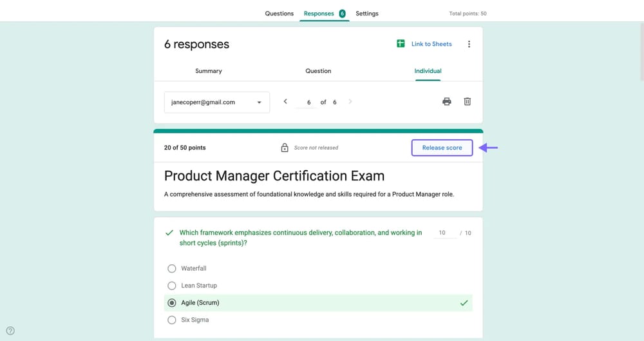The image size is (644, 341).
Task: Print this response using printer icon
Action: 447,102
